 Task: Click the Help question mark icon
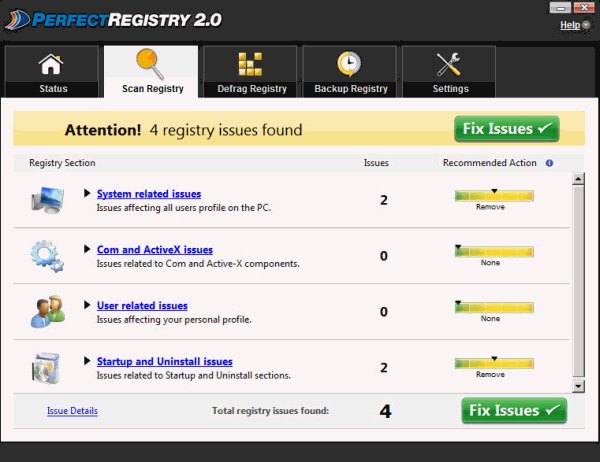tap(586, 25)
